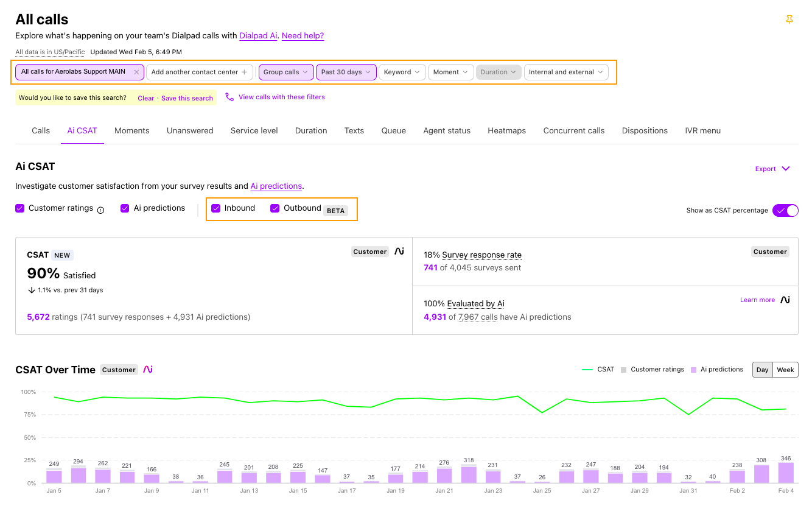Click the gray Customer ratings legend swatch
Image resolution: width=812 pixels, height=514 pixels.
click(x=623, y=370)
